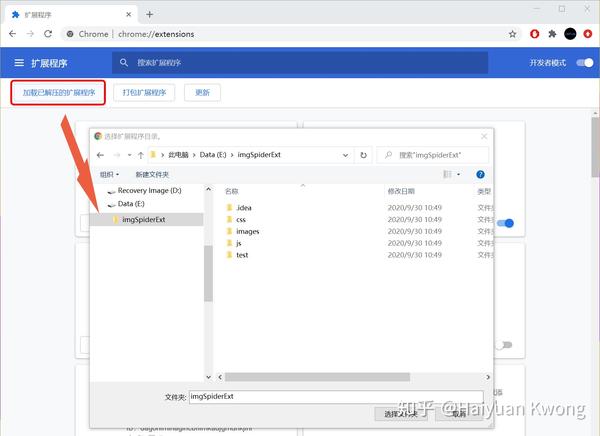Bookmark this page with the star icon
This screenshot has height=436, width=600.
pyautogui.click(x=512, y=34)
